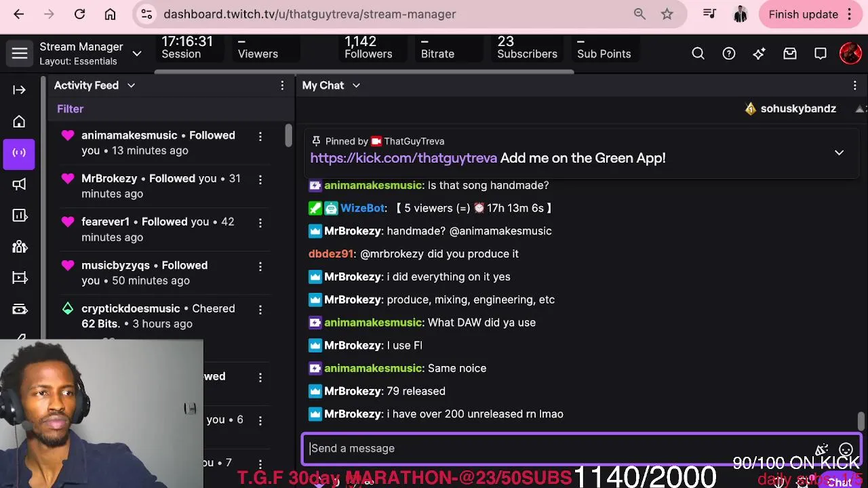Click message "i have over 200 unreleased rn lmao"
The height and width of the screenshot is (488, 868).
475,414
